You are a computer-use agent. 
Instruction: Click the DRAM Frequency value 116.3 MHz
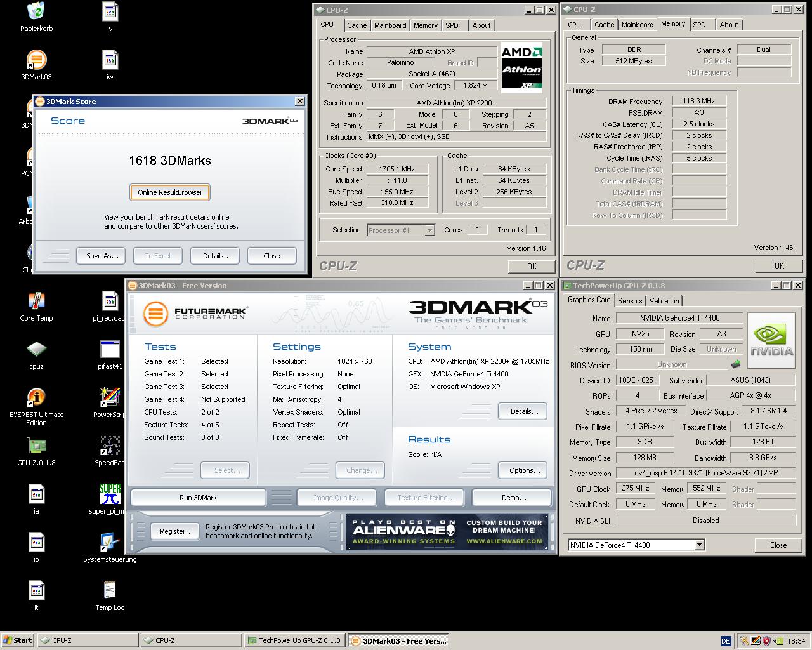click(x=698, y=101)
